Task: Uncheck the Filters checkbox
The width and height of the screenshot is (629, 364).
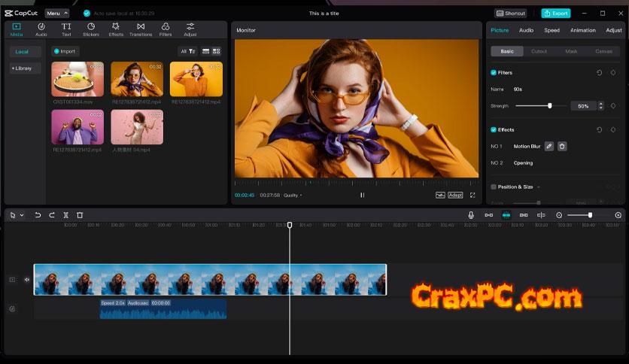Action: click(x=494, y=73)
